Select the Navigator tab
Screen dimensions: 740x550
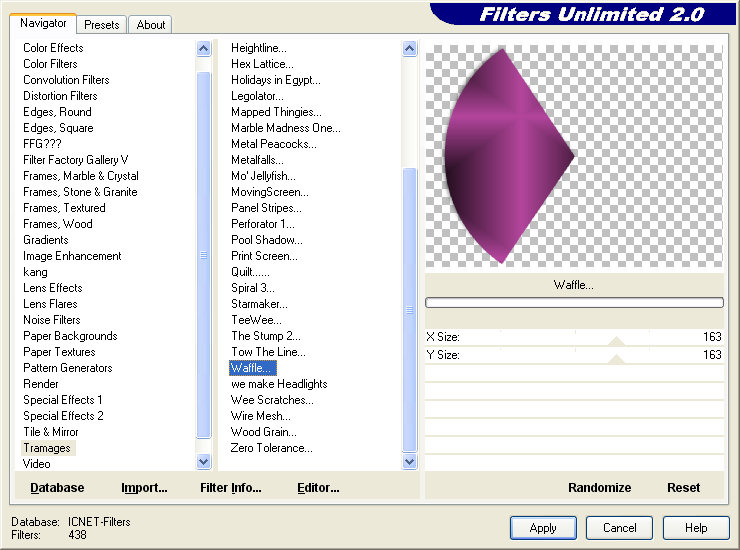44,23
